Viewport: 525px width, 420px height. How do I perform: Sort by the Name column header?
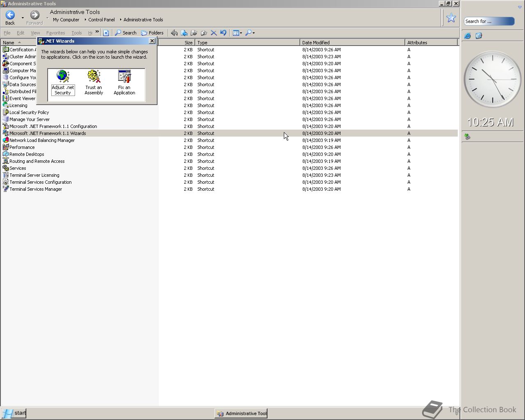tap(19, 43)
